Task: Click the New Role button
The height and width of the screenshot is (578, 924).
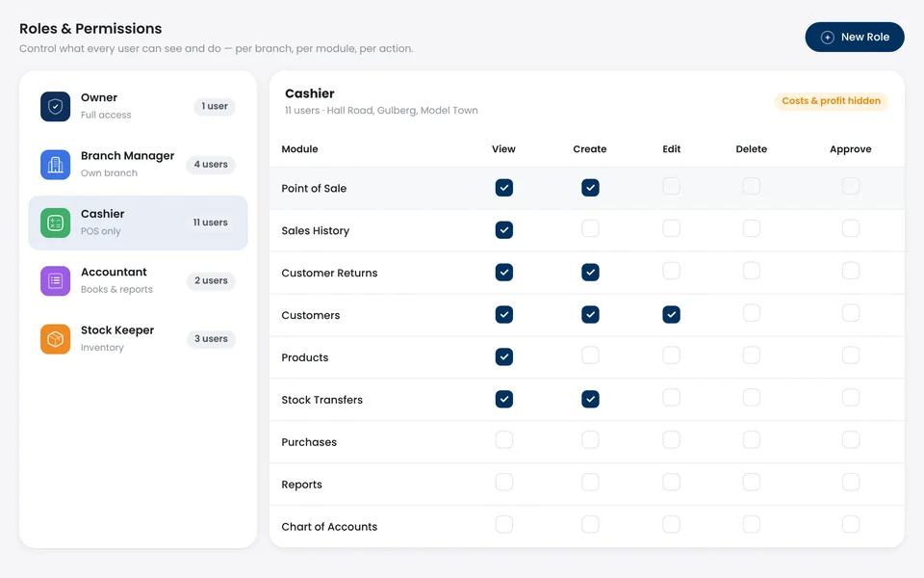Action: (855, 38)
